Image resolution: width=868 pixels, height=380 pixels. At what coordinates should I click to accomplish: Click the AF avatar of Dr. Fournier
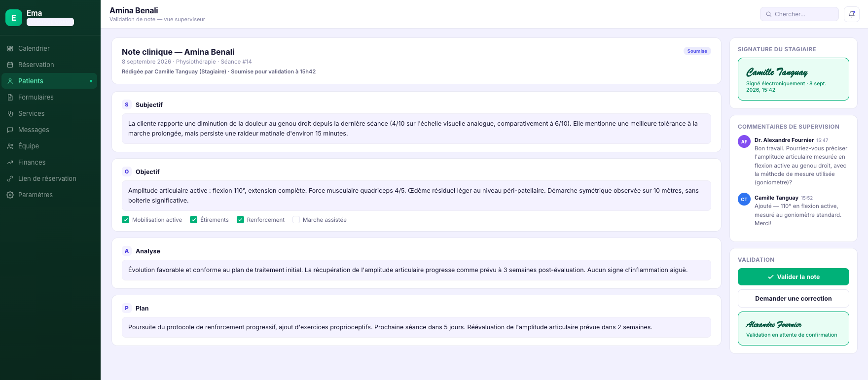tap(744, 141)
